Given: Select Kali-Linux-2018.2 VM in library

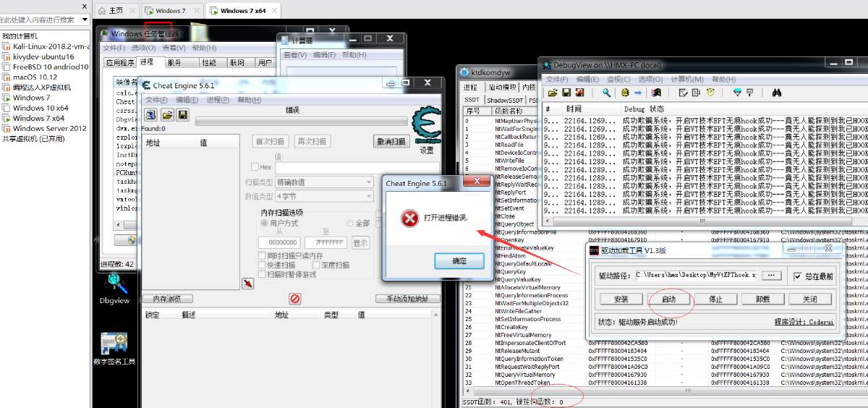Looking at the screenshot, I should [x=51, y=46].
